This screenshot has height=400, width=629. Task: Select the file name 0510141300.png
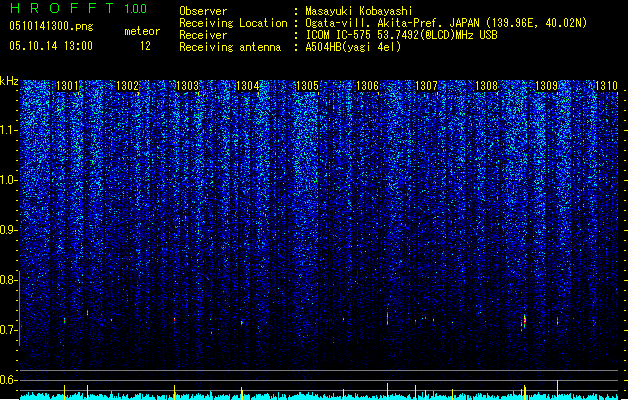pos(51,27)
